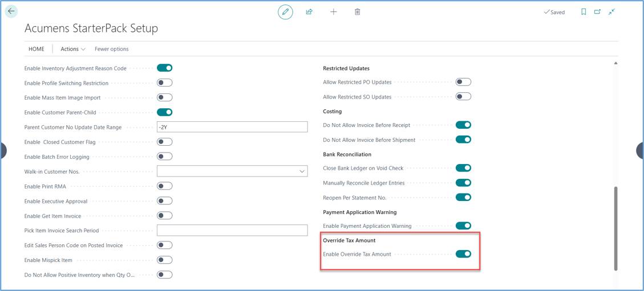Click the vertical scrollbar thumb
This screenshot has width=644, height=291.
[615, 228]
